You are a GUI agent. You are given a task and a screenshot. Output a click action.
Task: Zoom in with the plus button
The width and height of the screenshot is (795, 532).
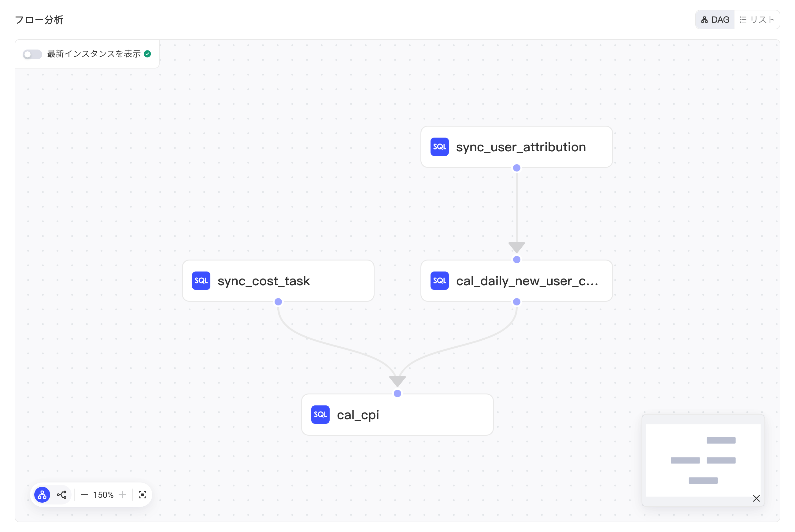[123, 495]
